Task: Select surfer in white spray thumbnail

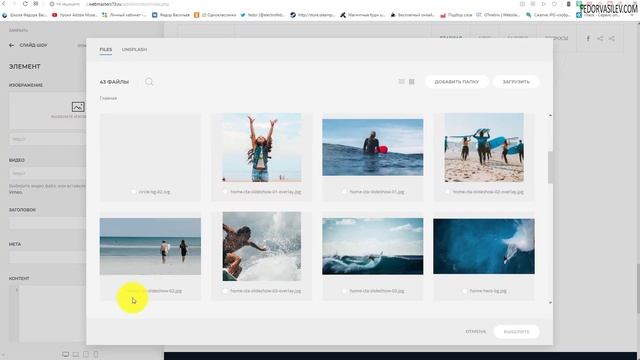Action: coord(262,246)
